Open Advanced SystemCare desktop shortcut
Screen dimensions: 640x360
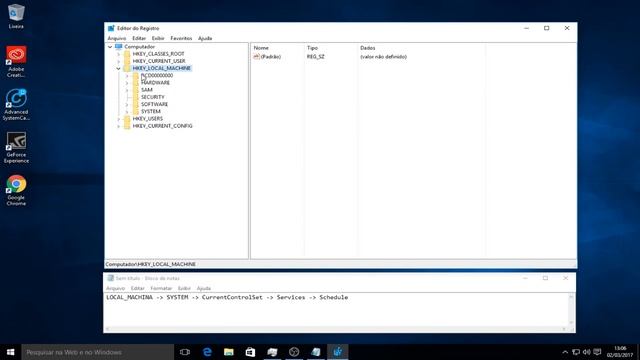click(16, 104)
